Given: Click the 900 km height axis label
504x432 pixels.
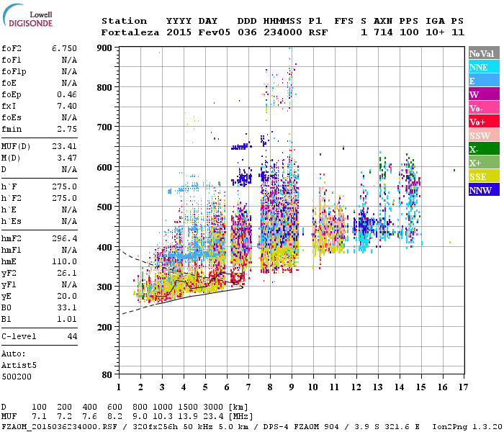Looking at the screenshot, I should tap(104, 48).
